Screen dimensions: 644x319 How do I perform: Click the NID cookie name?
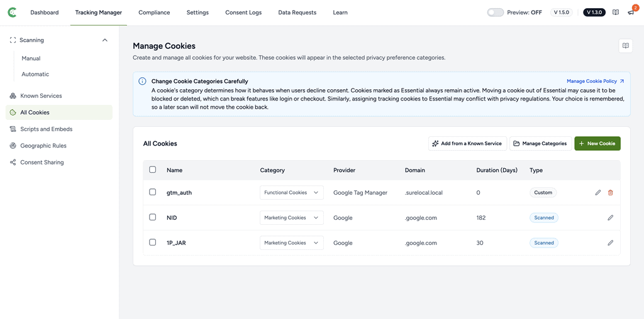[x=172, y=218]
